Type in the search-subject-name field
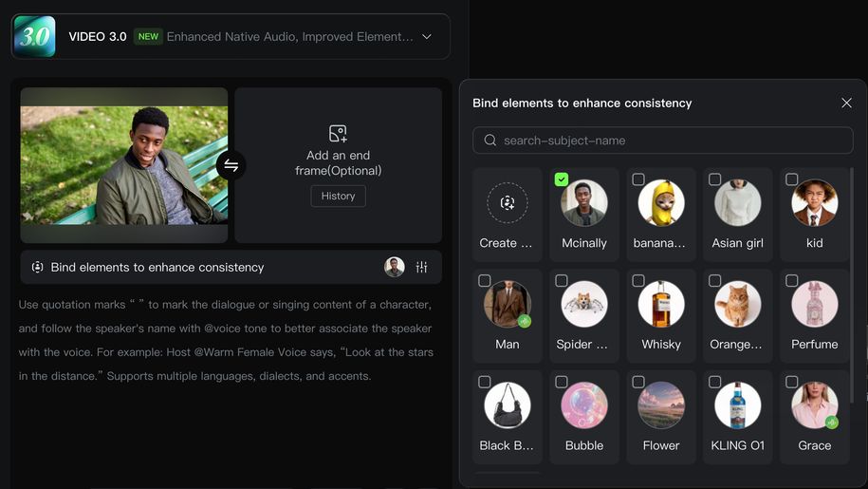868x489 pixels. tap(674, 141)
